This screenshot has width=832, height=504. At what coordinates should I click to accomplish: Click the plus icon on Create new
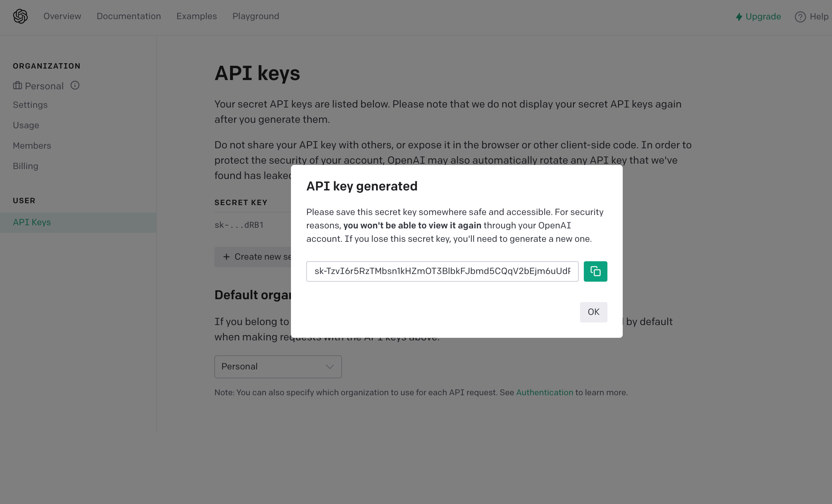226,257
